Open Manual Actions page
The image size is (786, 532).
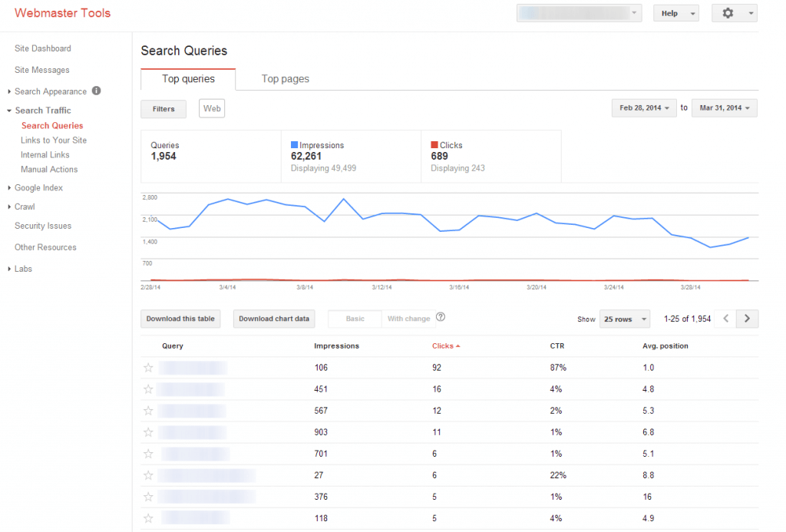pyautogui.click(x=49, y=170)
